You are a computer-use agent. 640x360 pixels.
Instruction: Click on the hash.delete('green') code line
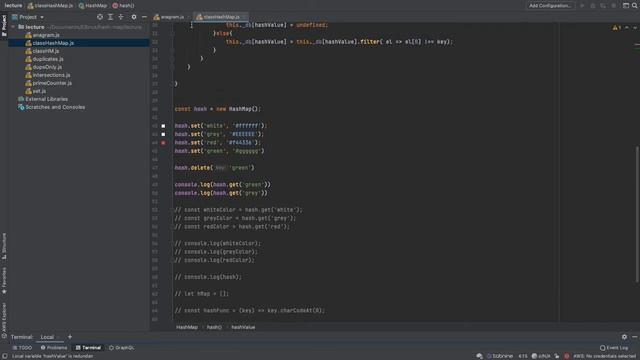coord(214,168)
